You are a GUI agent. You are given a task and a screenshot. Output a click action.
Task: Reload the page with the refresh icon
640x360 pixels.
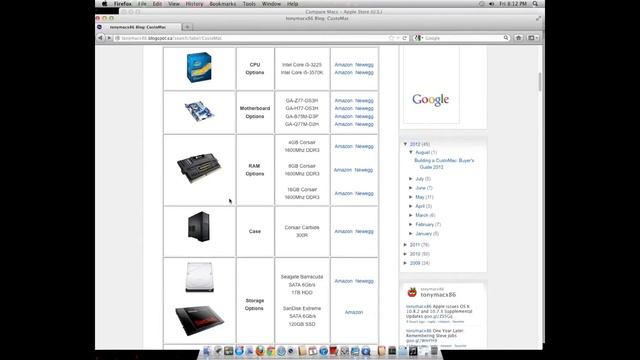(x=404, y=38)
